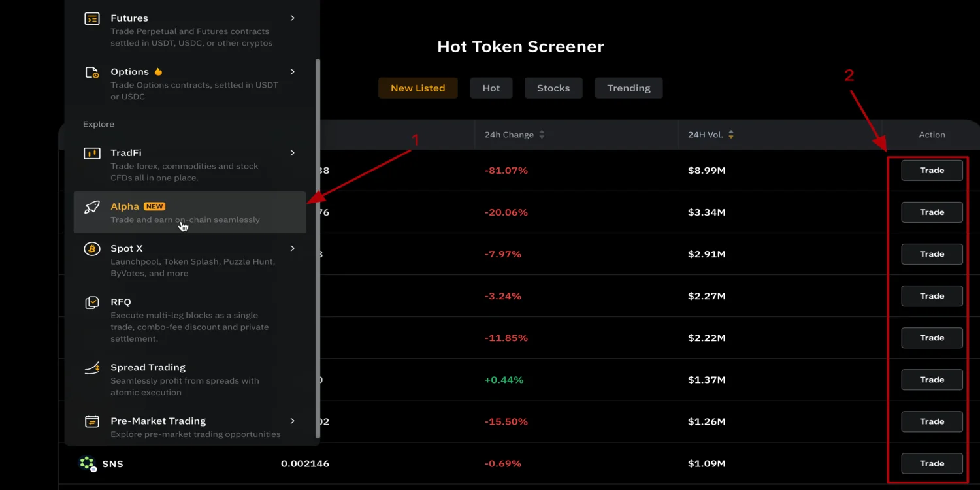Click the Pre-Market Trading calendar icon
The width and height of the screenshot is (980, 490).
92,421
